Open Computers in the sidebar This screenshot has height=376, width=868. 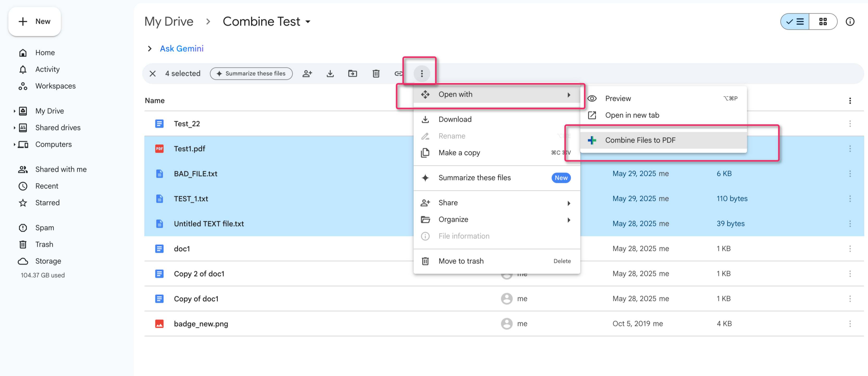pyautogui.click(x=53, y=144)
